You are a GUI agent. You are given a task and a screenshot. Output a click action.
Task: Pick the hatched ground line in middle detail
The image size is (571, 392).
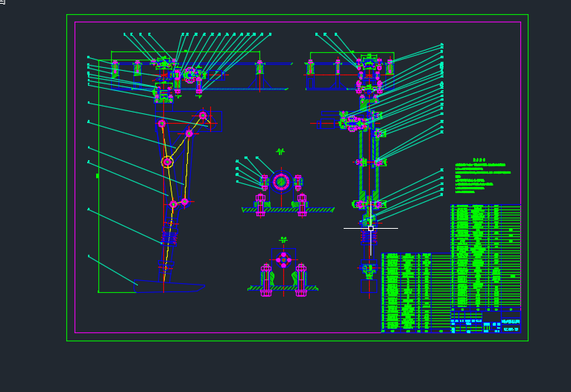click(x=288, y=209)
